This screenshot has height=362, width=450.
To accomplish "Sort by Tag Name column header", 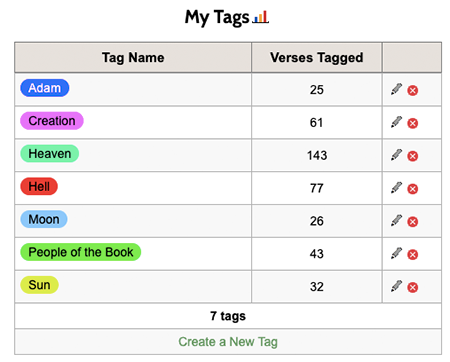I will click(133, 57).
